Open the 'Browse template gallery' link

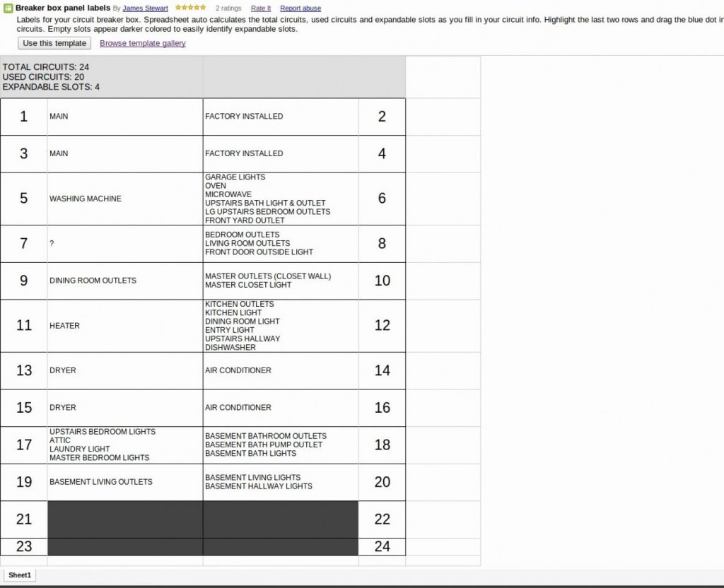pyautogui.click(x=142, y=43)
